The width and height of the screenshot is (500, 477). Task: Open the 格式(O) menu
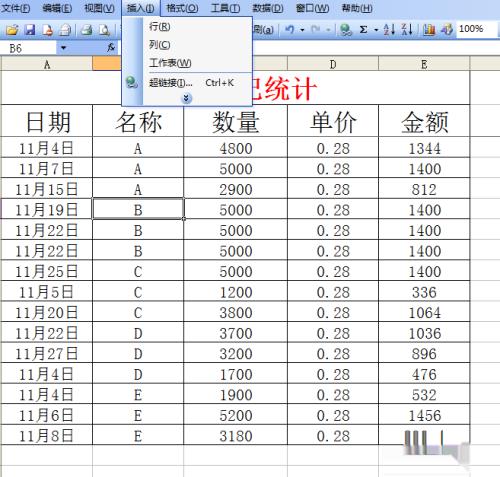[x=182, y=8]
